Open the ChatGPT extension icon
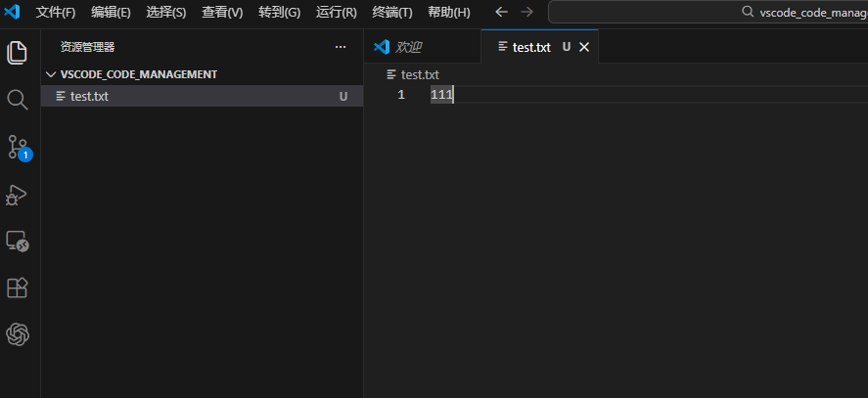 [x=18, y=334]
